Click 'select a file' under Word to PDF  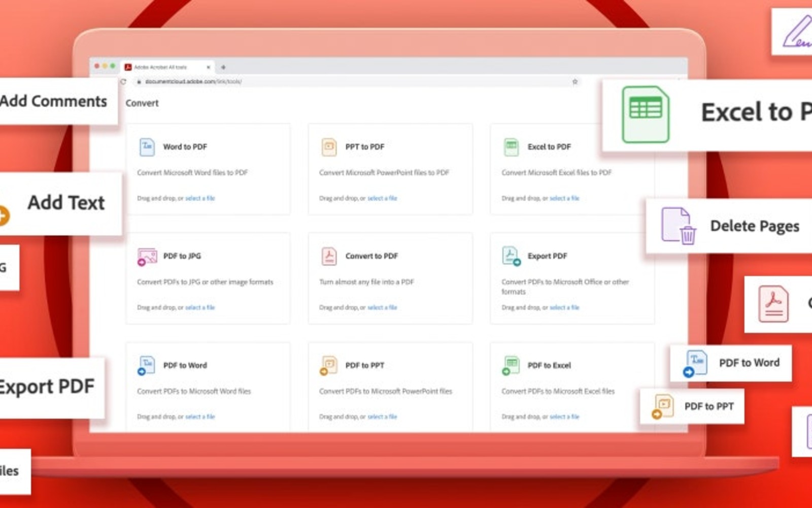point(200,198)
